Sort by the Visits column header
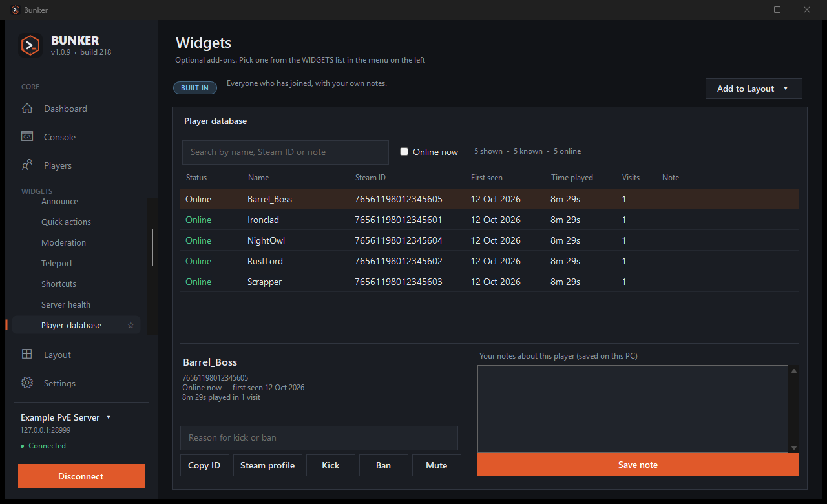Viewport: 827px width, 504px height. click(631, 177)
